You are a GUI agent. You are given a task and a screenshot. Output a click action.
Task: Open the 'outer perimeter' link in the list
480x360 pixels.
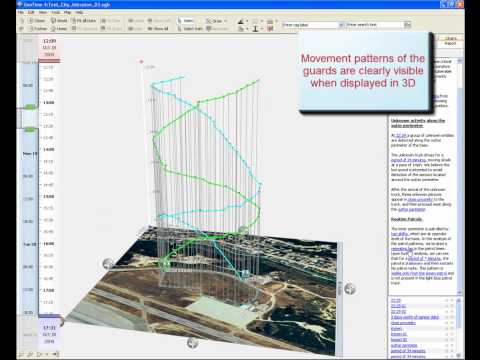pos(404,345)
